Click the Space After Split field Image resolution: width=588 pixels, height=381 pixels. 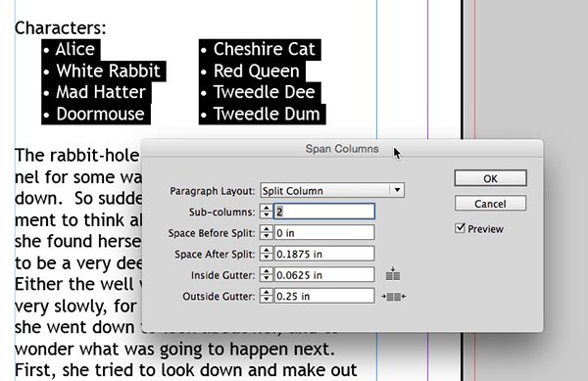point(324,254)
